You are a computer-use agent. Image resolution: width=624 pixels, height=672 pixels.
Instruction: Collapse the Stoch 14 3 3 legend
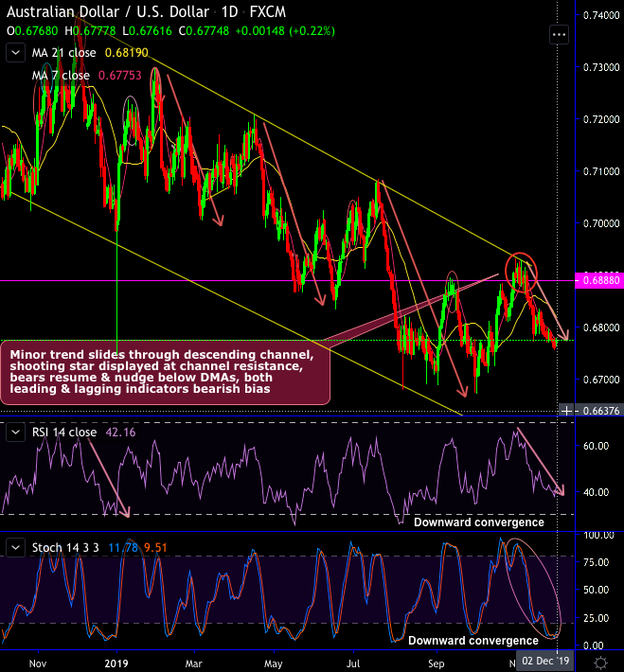(x=15, y=548)
